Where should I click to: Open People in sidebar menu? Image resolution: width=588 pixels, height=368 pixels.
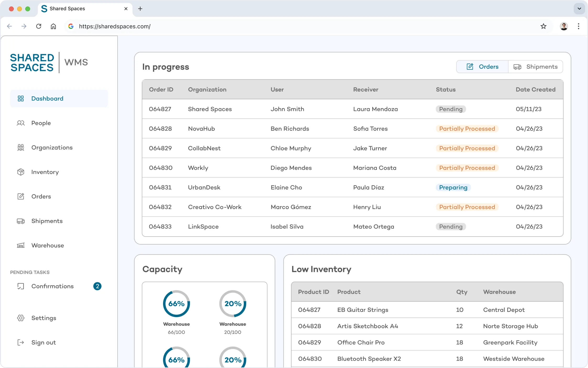[x=41, y=123]
